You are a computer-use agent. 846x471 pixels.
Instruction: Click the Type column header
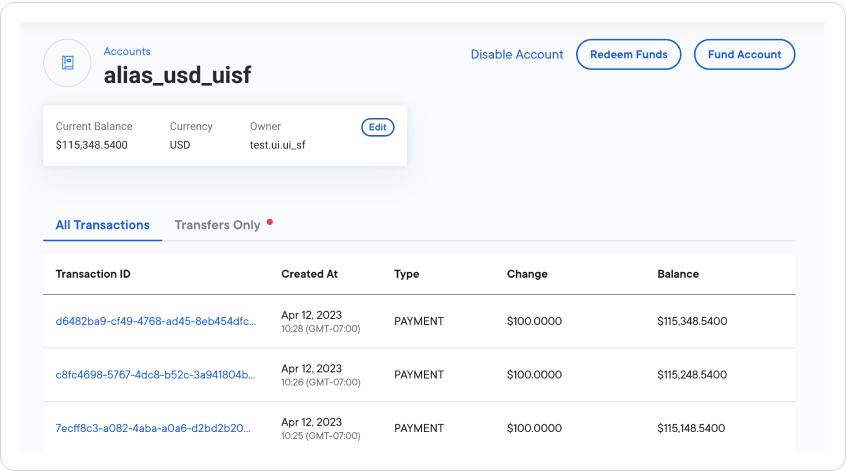point(406,274)
